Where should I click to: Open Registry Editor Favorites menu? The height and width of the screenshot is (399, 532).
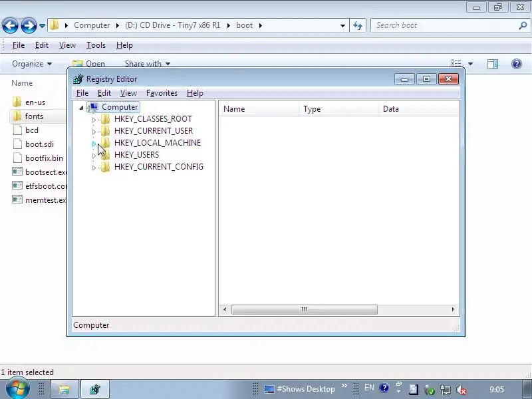click(x=162, y=93)
